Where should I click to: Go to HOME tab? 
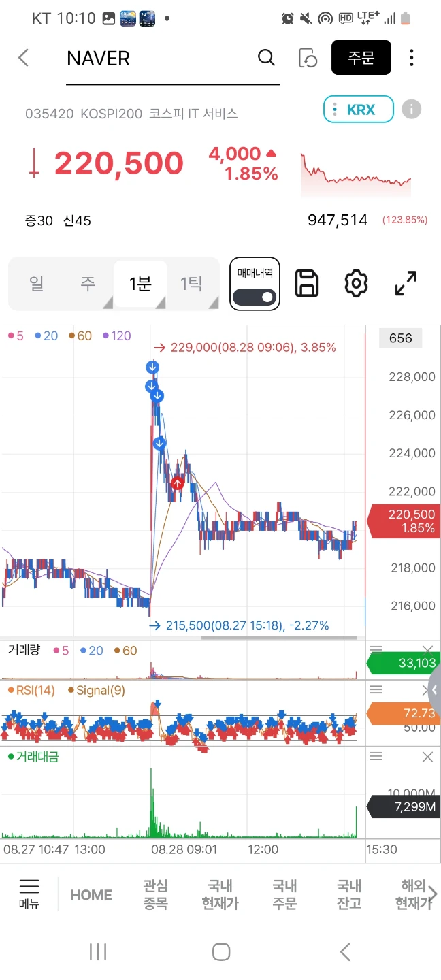pyautogui.click(x=91, y=895)
